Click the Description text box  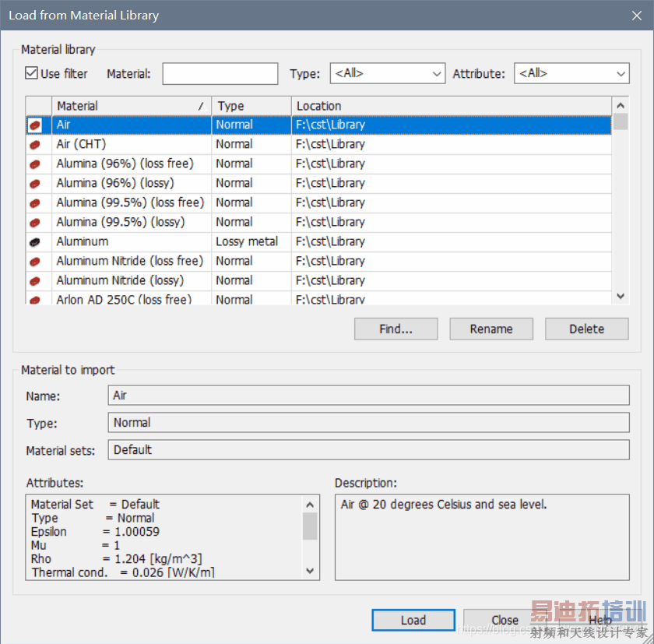point(482,537)
